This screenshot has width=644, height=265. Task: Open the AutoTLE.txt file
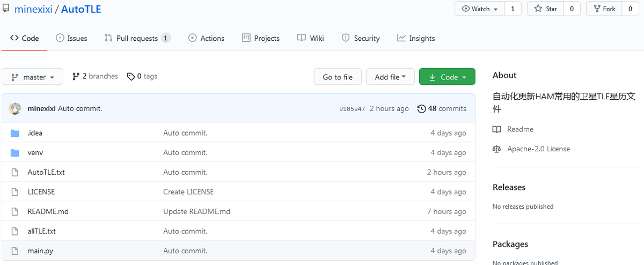(46, 172)
